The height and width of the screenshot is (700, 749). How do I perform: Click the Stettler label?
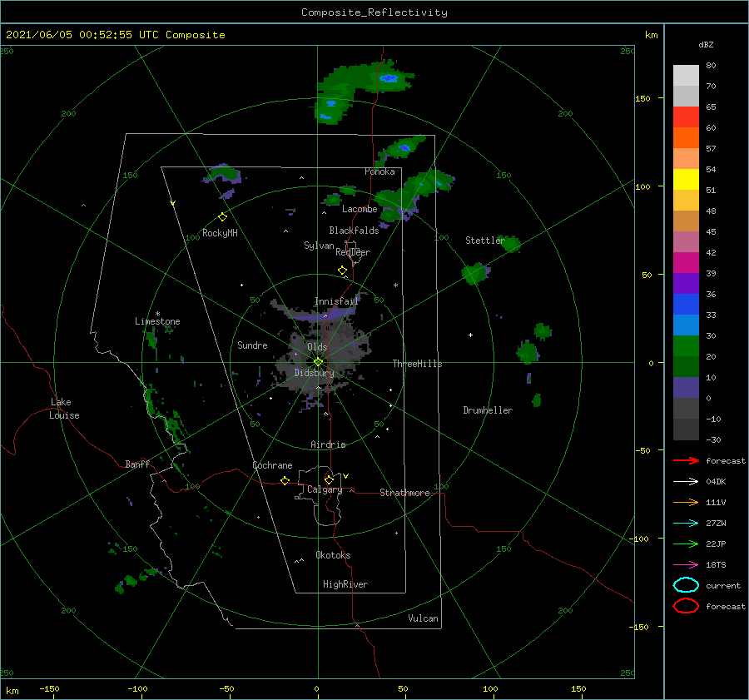point(485,241)
